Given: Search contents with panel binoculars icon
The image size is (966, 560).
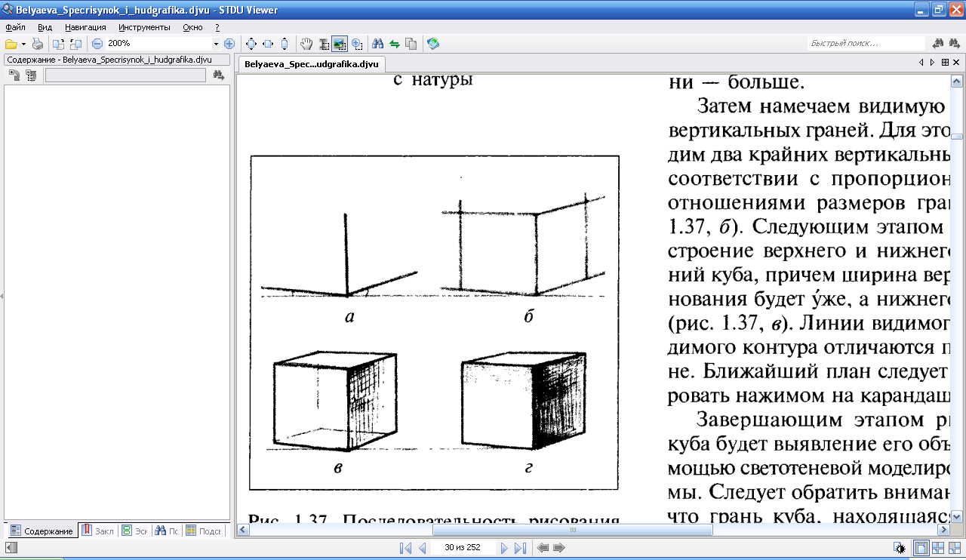Looking at the screenshot, I should tap(219, 75).
